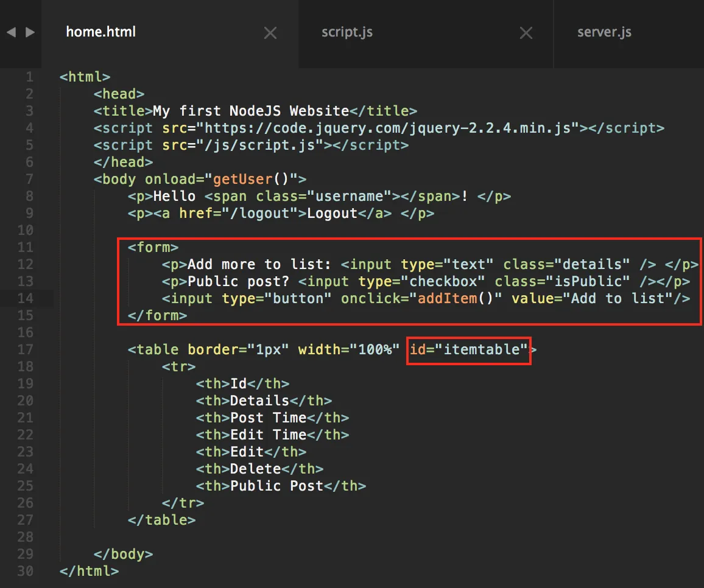The image size is (704, 588).
Task: Place cursor on the opening form tag
Action: click(153, 247)
